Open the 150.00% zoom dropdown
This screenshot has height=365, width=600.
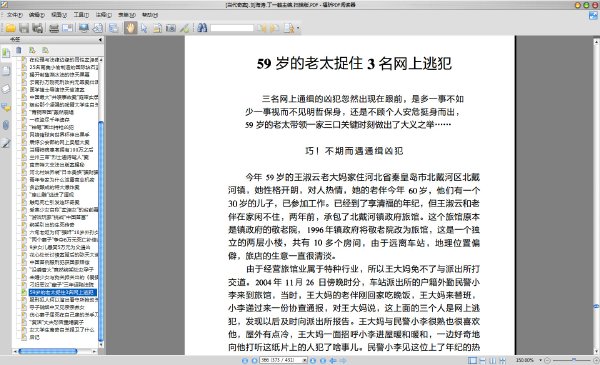point(541,360)
